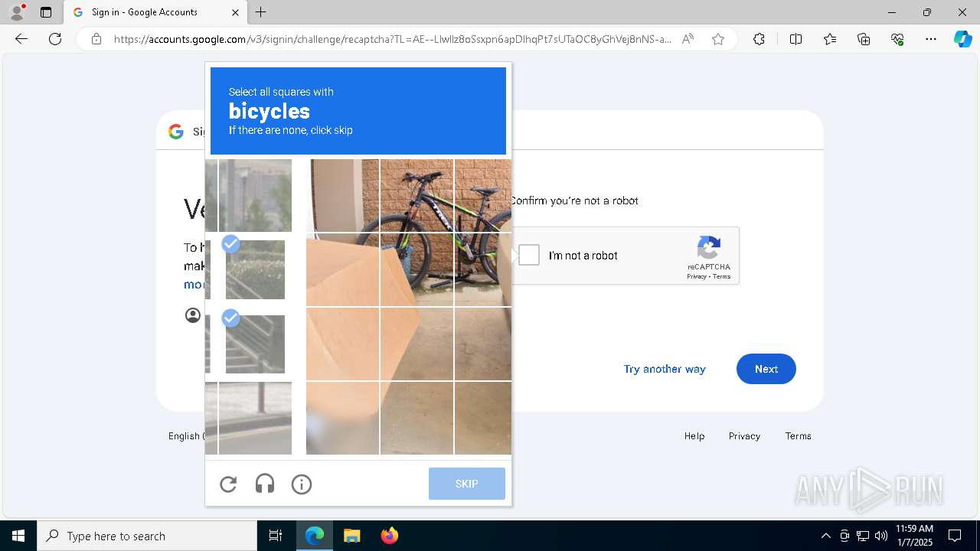View site information lock icon
The width and height of the screenshot is (980, 551).
click(x=96, y=39)
